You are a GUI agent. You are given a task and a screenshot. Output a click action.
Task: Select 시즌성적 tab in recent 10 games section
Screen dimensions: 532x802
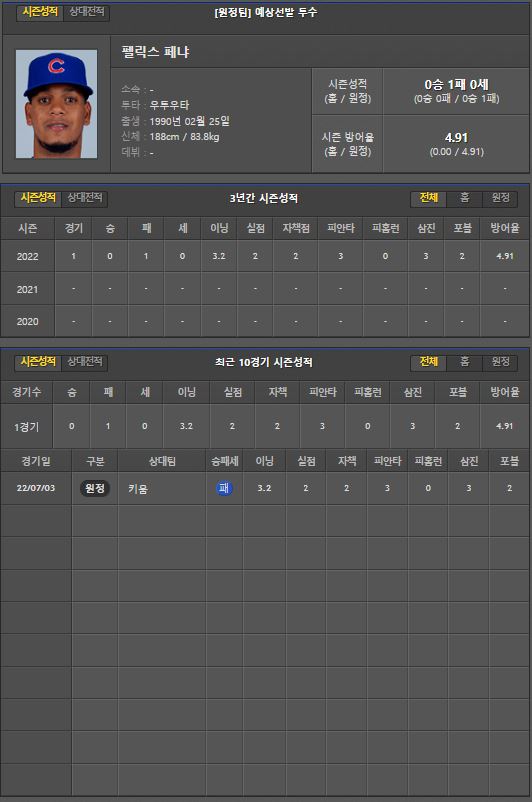coord(38,362)
